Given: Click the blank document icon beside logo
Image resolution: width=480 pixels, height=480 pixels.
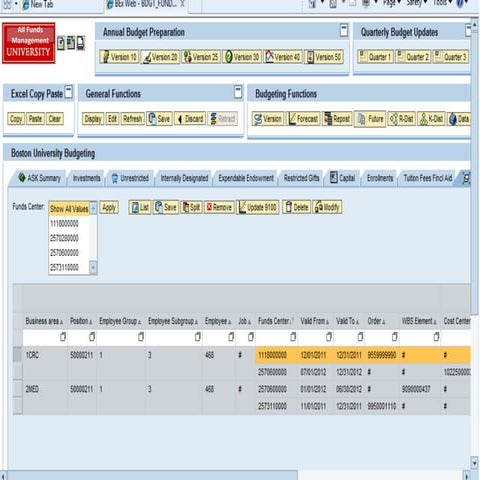Looking at the screenshot, I should coord(81,43).
